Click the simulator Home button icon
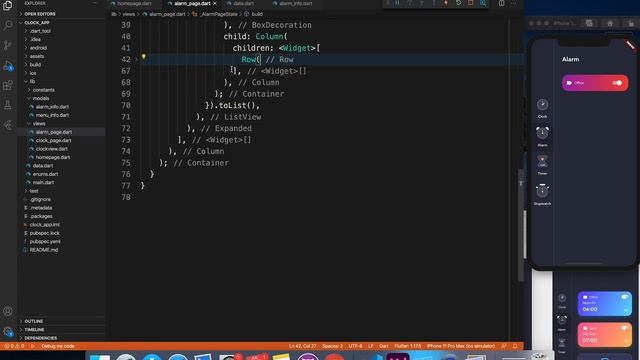 (610, 24)
